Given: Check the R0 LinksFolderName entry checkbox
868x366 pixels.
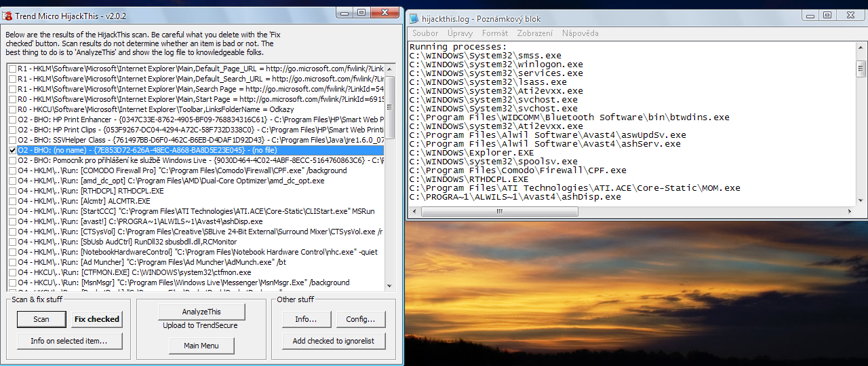Looking at the screenshot, I should (13, 109).
